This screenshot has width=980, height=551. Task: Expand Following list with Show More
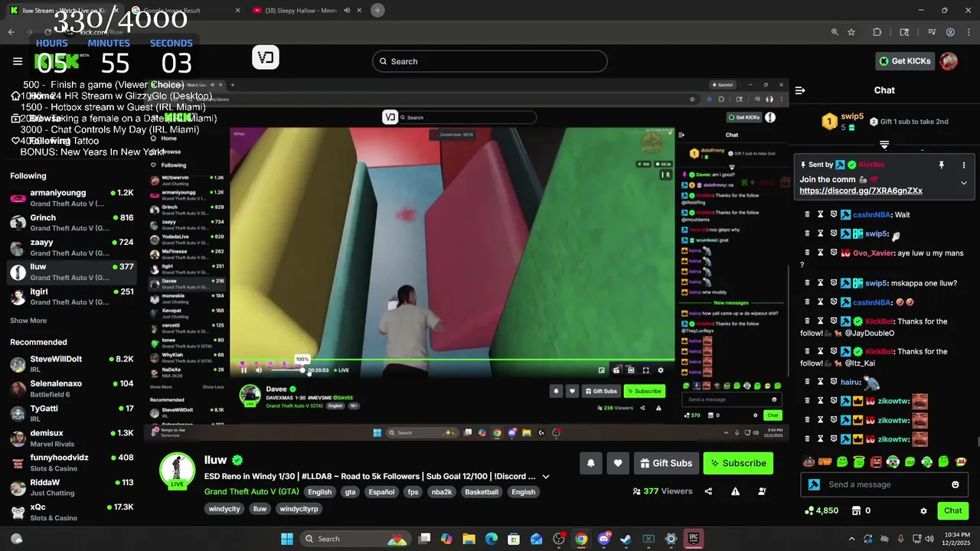(28, 321)
